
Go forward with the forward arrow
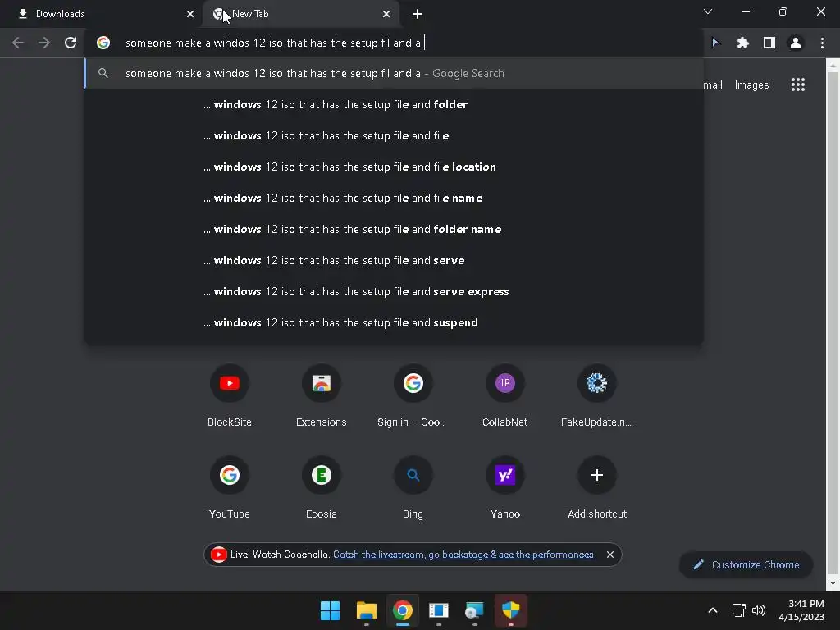tap(44, 43)
